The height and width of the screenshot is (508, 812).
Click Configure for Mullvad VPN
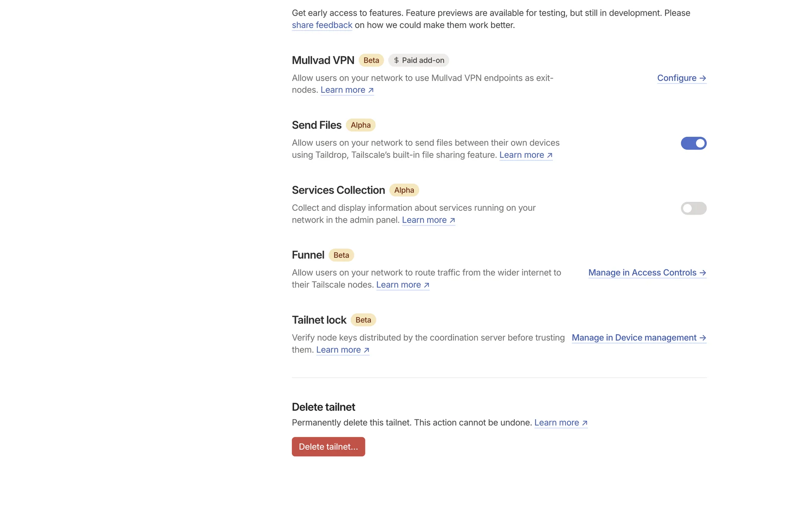click(681, 78)
